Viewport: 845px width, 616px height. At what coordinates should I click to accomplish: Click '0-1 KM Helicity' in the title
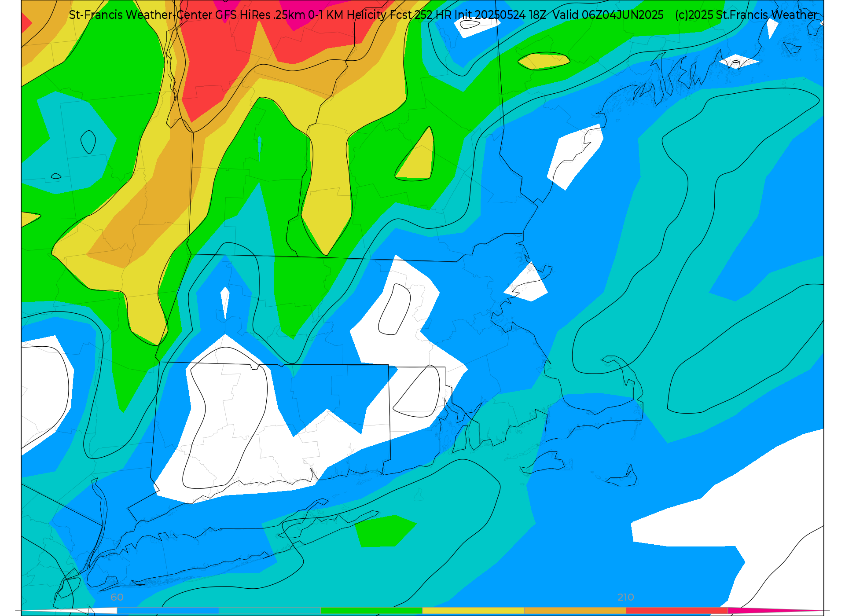[x=347, y=15]
